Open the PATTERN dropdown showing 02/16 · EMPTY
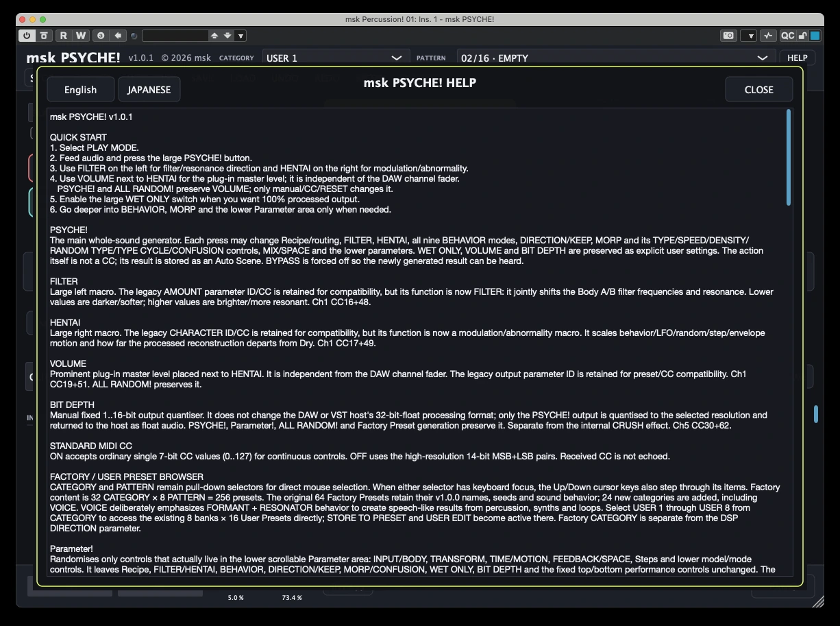840x626 pixels. click(616, 58)
